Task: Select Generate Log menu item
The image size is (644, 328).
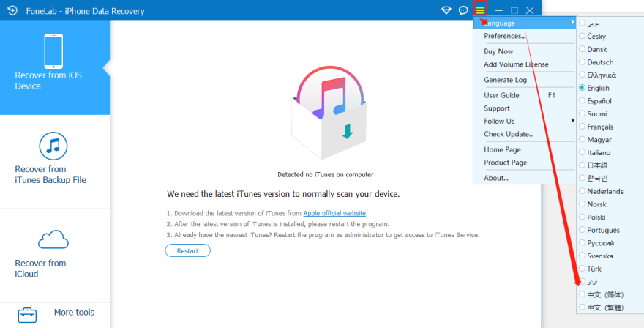Action: tap(525, 80)
